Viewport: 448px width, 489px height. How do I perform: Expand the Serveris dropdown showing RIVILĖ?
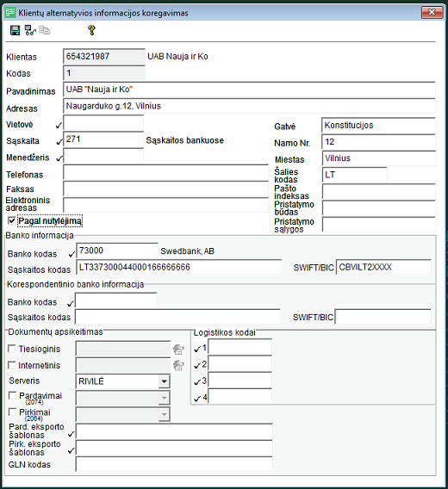tap(164, 381)
